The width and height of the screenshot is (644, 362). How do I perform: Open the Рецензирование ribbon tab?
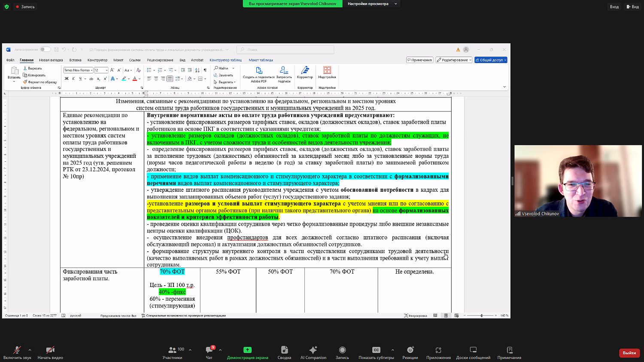tap(160, 60)
